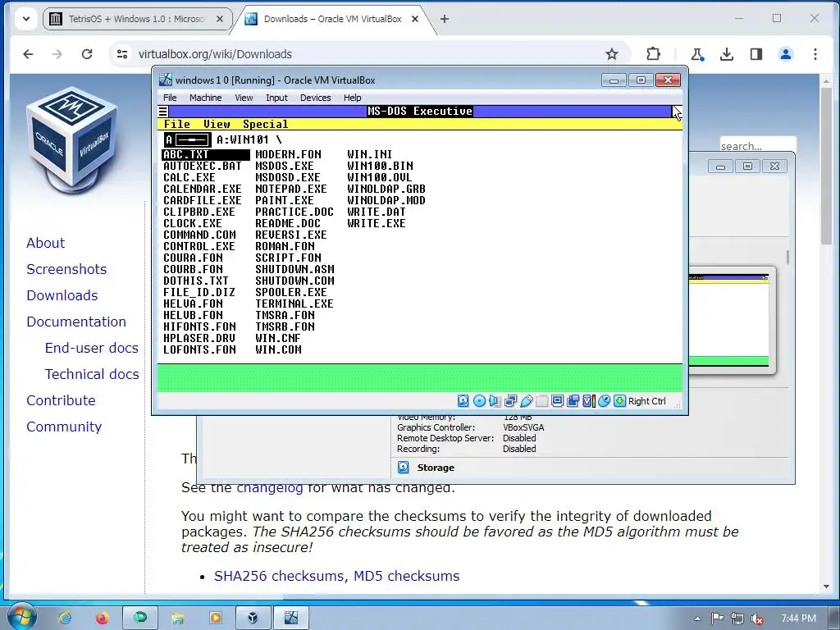Image resolution: width=840 pixels, height=630 pixels.
Task: Click the keyboard capture green arrow icon
Action: click(x=620, y=400)
